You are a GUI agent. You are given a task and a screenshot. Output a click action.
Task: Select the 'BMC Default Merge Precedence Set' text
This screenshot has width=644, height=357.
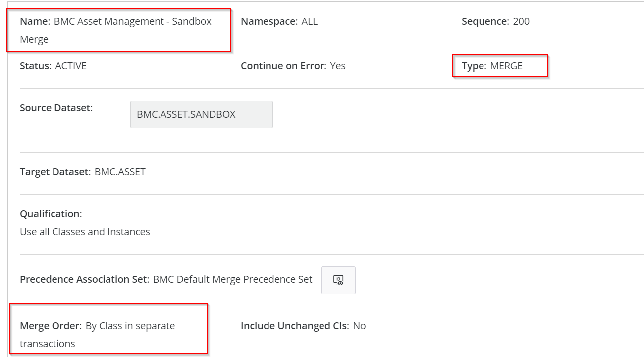point(233,279)
